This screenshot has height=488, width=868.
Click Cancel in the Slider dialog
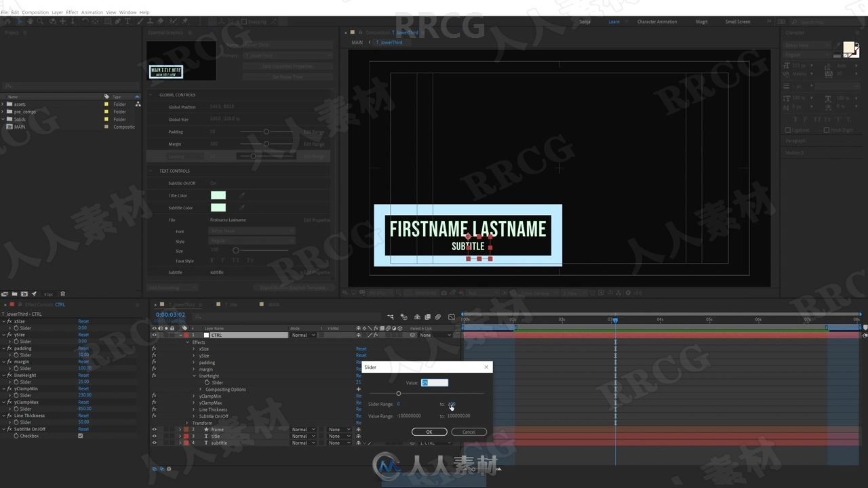tap(469, 432)
